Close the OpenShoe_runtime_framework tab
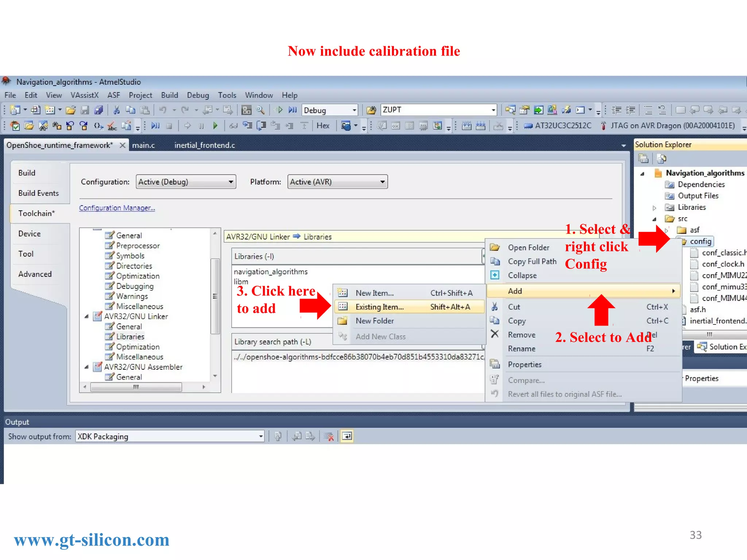The image size is (747, 560). coord(123,145)
